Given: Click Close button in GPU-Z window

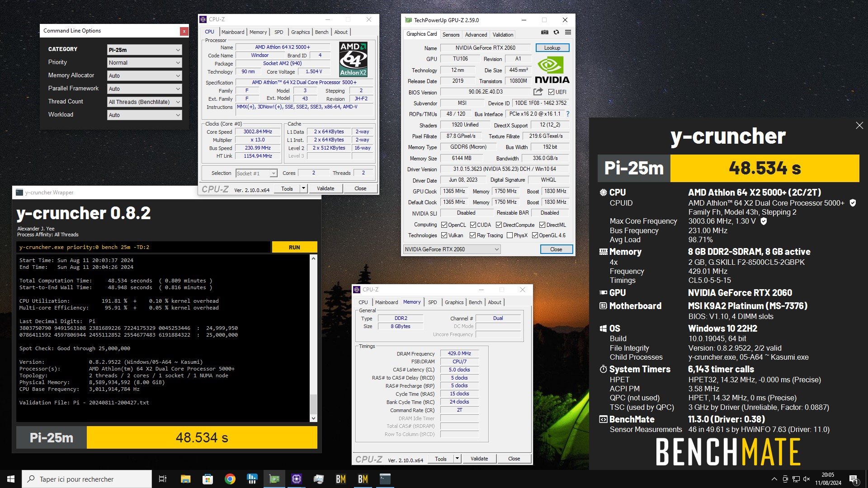Looking at the screenshot, I should 556,249.
